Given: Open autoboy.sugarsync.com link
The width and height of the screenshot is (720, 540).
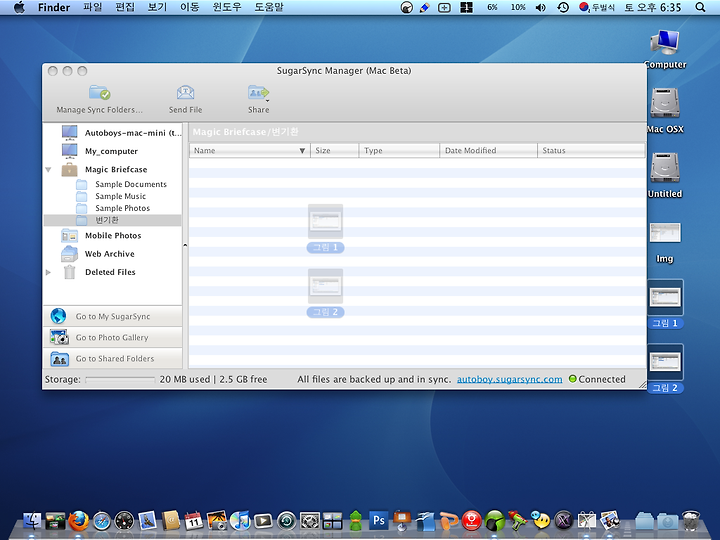Looking at the screenshot, I should [509, 379].
